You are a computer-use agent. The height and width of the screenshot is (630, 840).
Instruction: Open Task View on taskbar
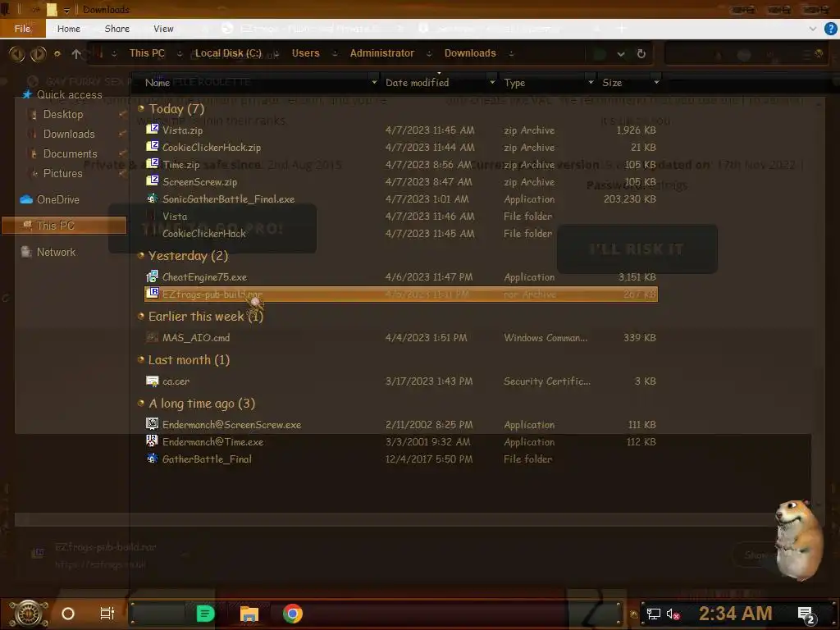(107, 614)
